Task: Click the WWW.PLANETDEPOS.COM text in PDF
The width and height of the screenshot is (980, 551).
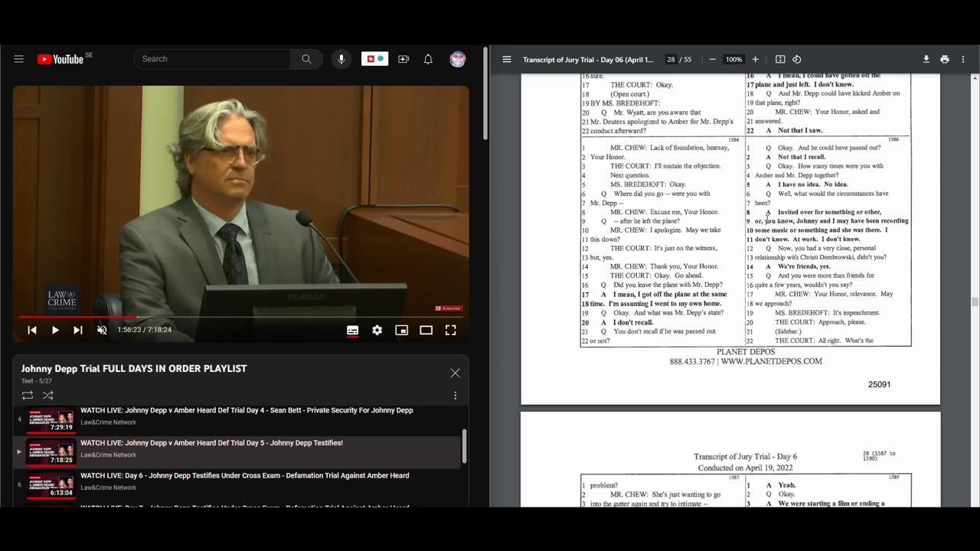Action: pos(771,361)
